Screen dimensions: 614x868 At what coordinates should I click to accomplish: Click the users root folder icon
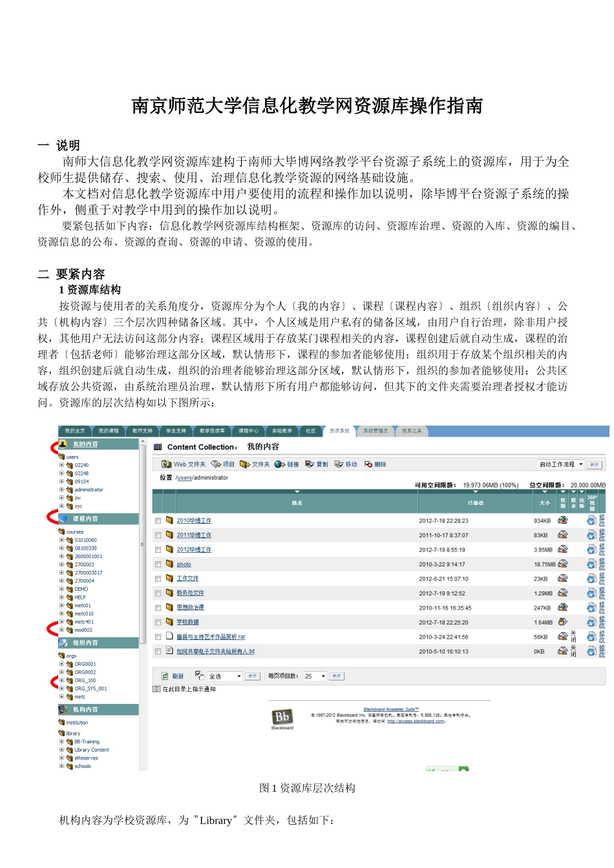[61, 457]
